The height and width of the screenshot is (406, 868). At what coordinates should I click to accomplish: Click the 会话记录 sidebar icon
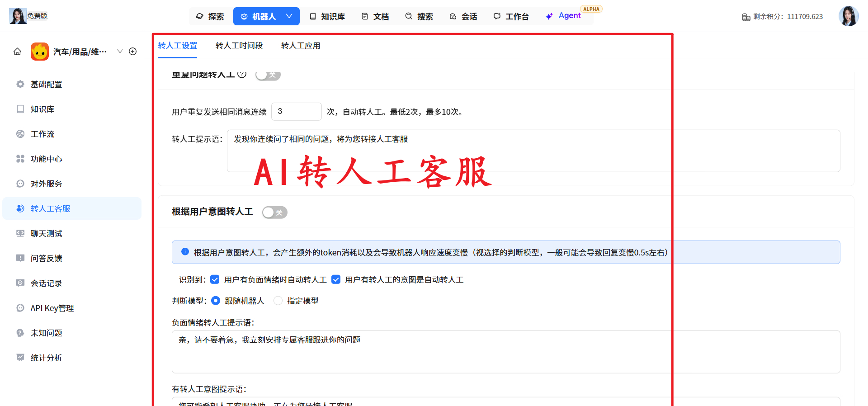(x=20, y=283)
